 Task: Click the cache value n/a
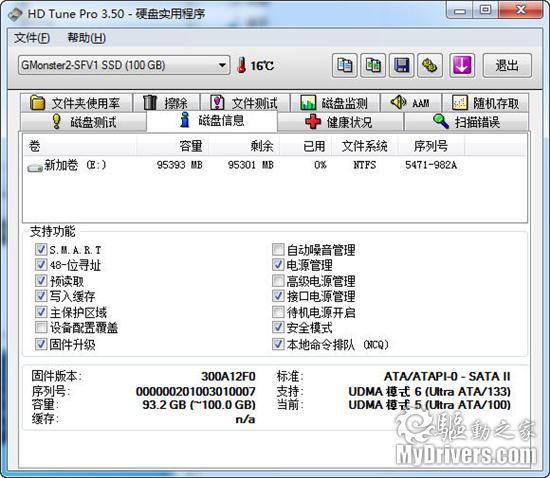click(245, 419)
